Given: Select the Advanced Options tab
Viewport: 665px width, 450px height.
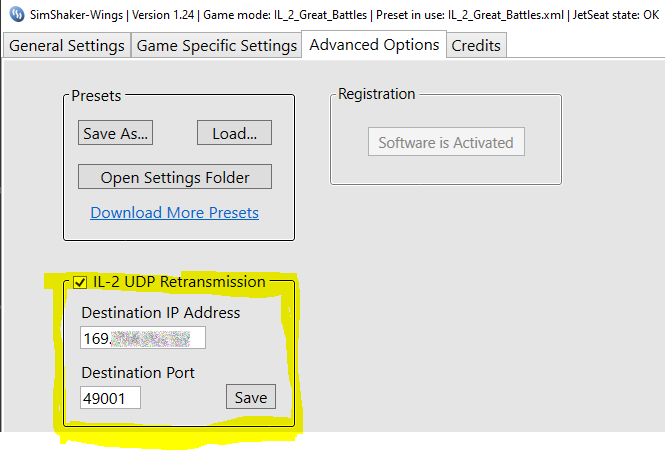Looking at the screenshot, I should [x=374, y=44].
